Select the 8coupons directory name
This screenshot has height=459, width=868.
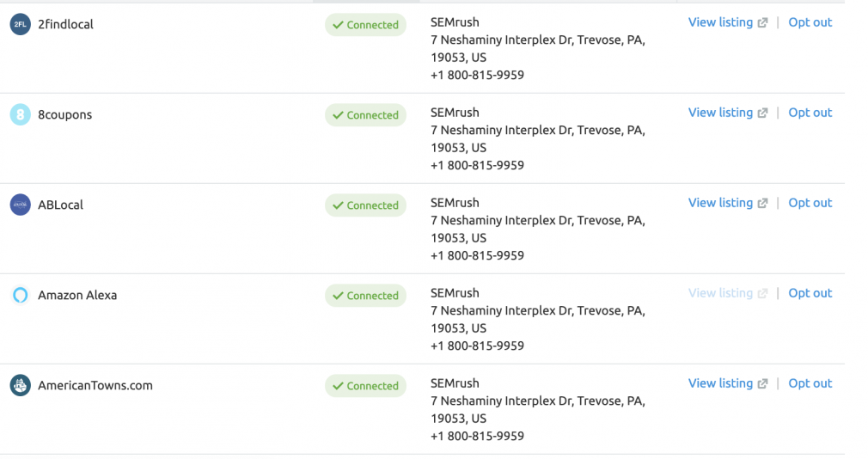[64, 114]
